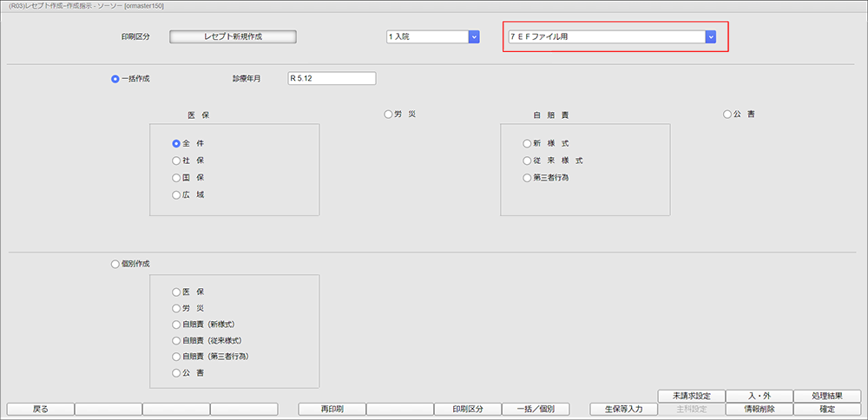Select the 社保 radio option

pos(176,161)
